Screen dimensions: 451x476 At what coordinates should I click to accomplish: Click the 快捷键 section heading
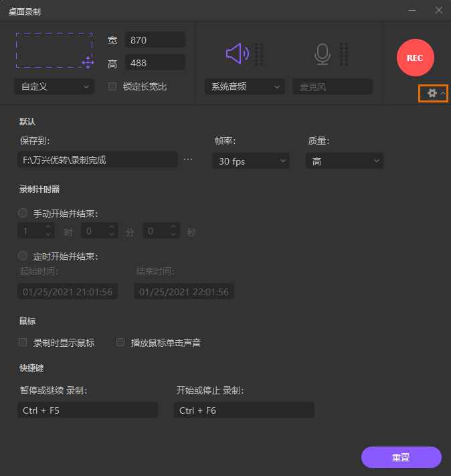(x=31, y=368)
